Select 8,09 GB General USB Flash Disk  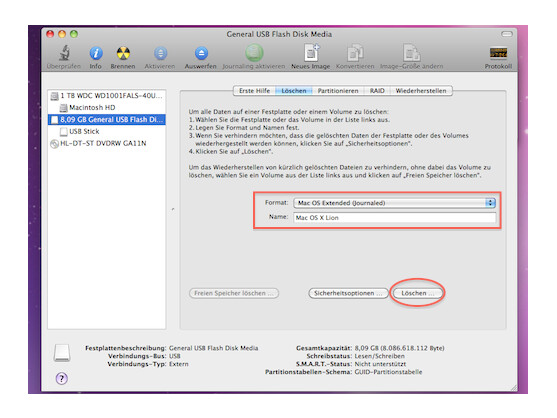point(107,119)
